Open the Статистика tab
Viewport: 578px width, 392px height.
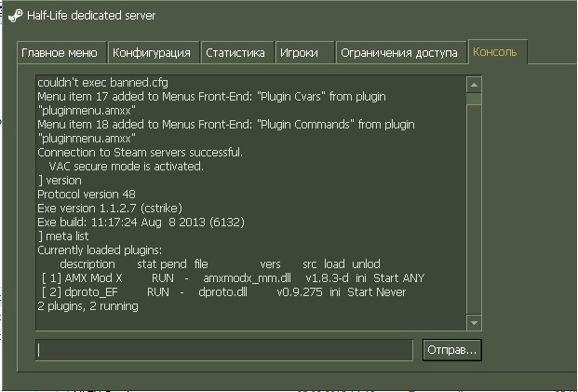coord(237,53)
